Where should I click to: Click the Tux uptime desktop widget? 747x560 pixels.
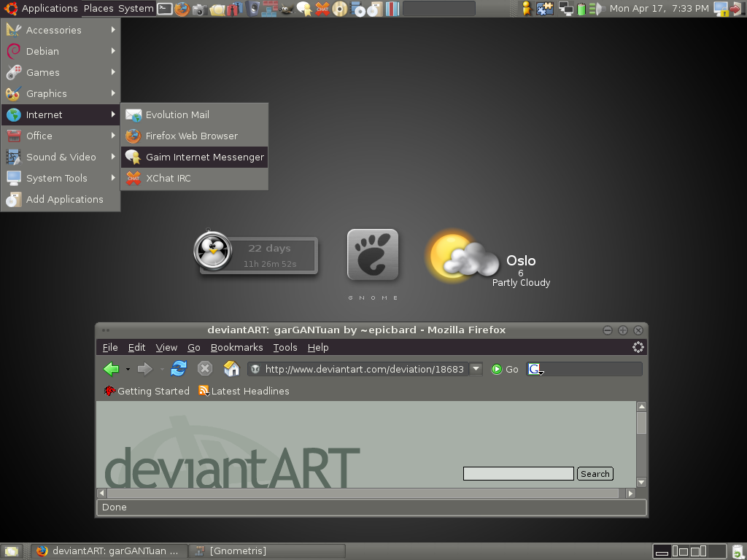click(x=256, y=252)
